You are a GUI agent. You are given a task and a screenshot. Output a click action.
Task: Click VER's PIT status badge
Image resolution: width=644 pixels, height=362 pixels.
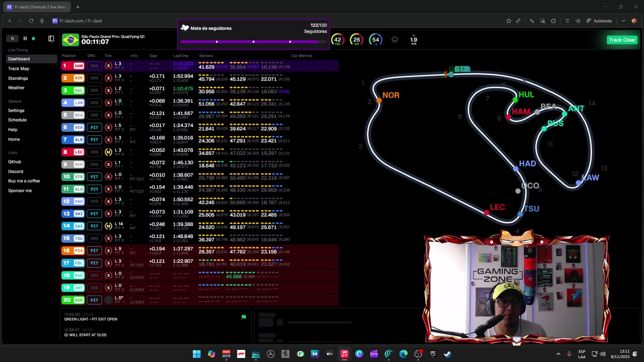point(94,127)
